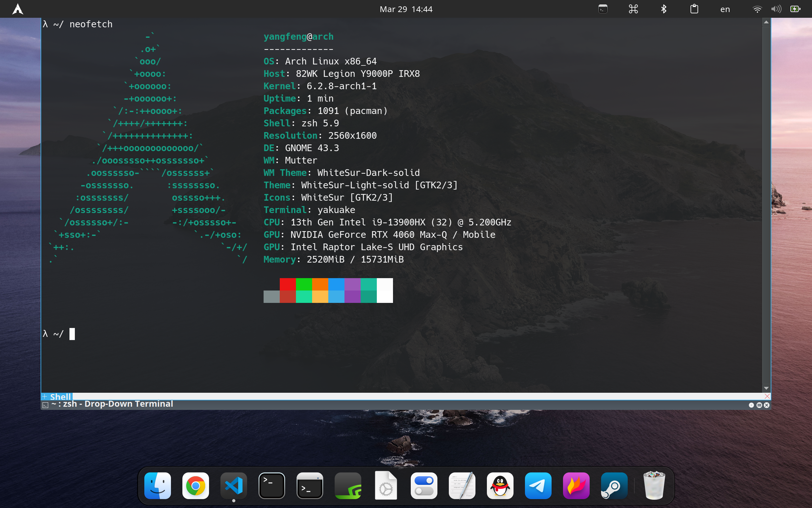The image size is (812, 508).
Task: Open the pink flame app in dock
Action: 576,485
